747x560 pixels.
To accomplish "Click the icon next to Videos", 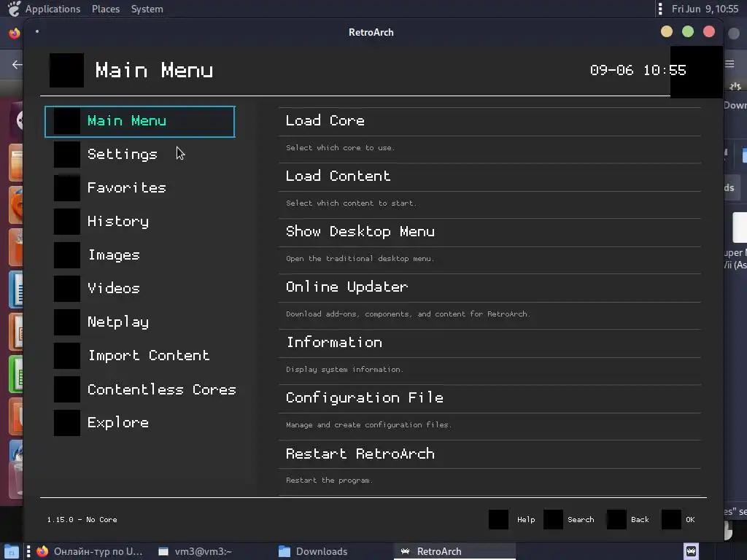I will pyautogui.click(x=66, y=289).
